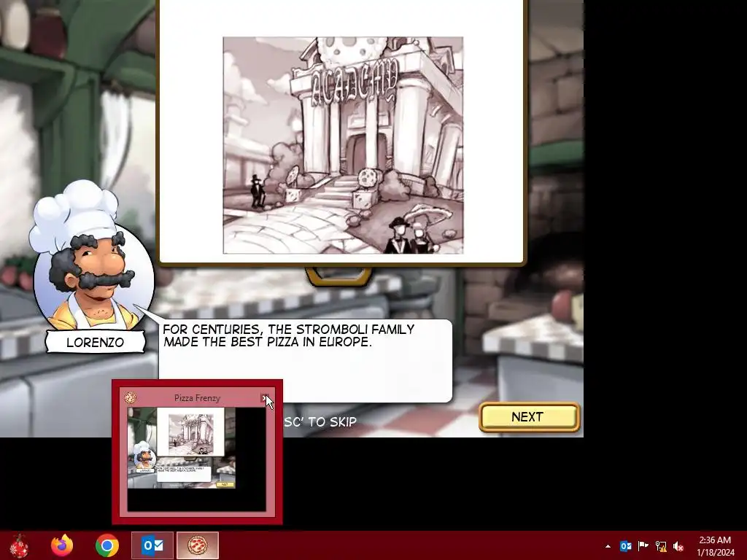
Task: Close the Pizza Frenzy thumbnail preview
Action: (x=265, y=397)
